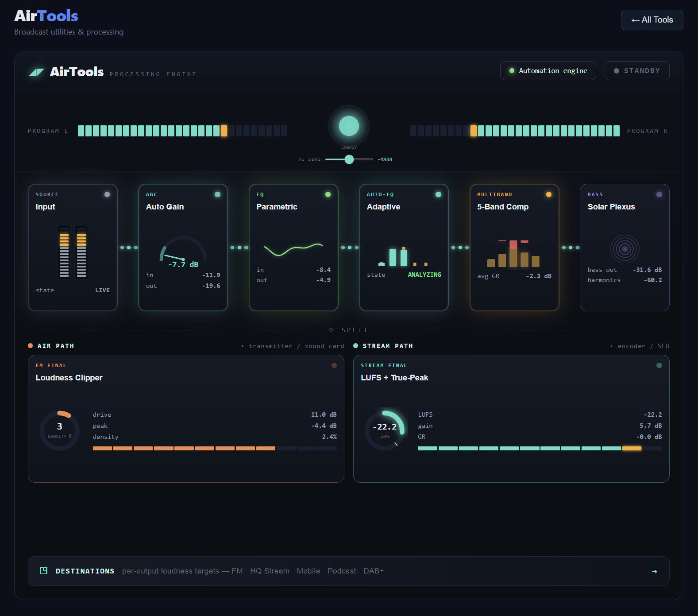Click the Parametric out value -4.9
The width and height of the screenshot is (698, 616).
323,280
